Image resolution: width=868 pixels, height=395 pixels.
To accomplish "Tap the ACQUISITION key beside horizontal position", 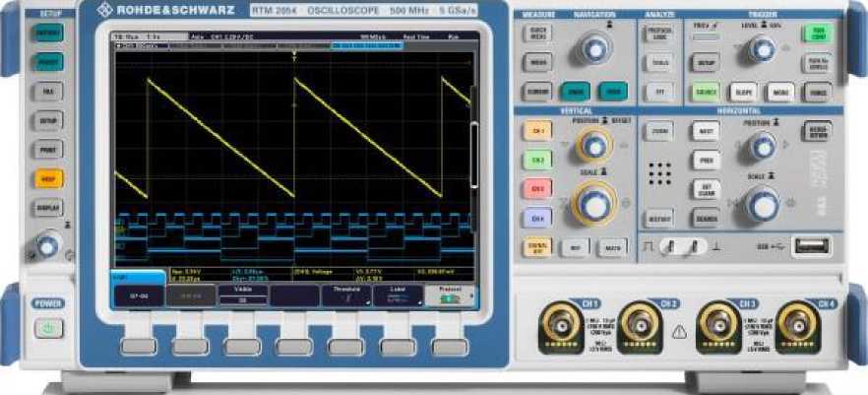I will [x=817, y=131].
